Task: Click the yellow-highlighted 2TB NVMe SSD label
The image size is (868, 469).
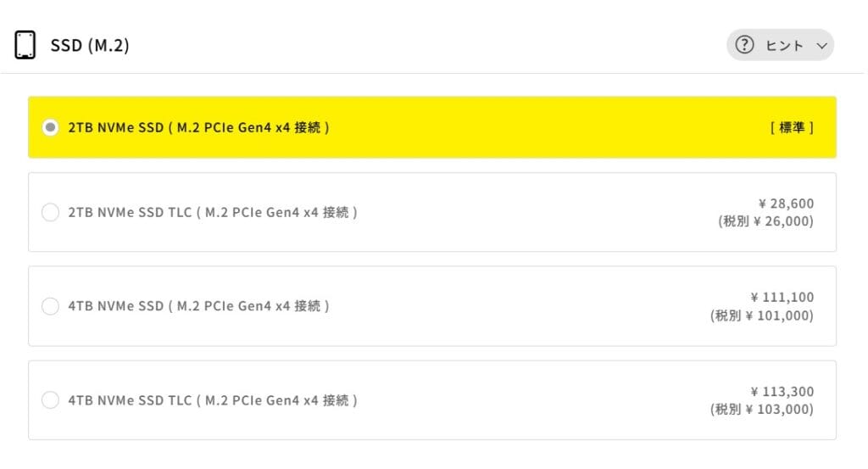Action: (198, 127)
